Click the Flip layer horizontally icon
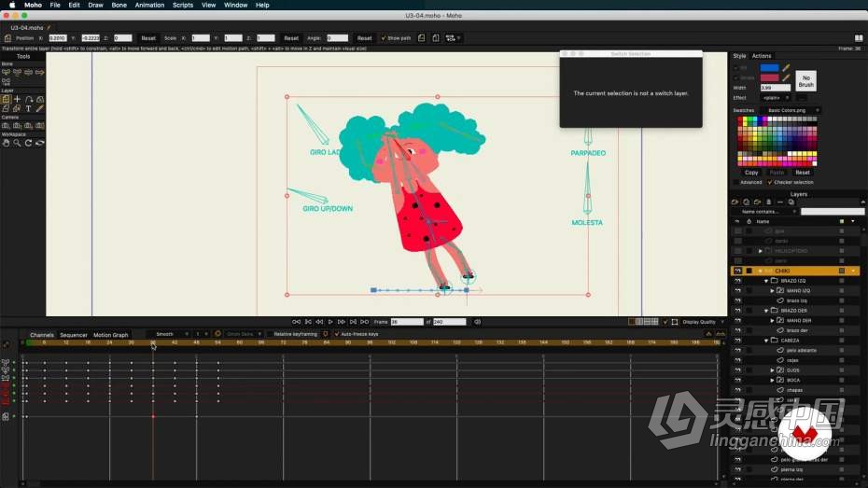The image size is (868, 488). 421,38
